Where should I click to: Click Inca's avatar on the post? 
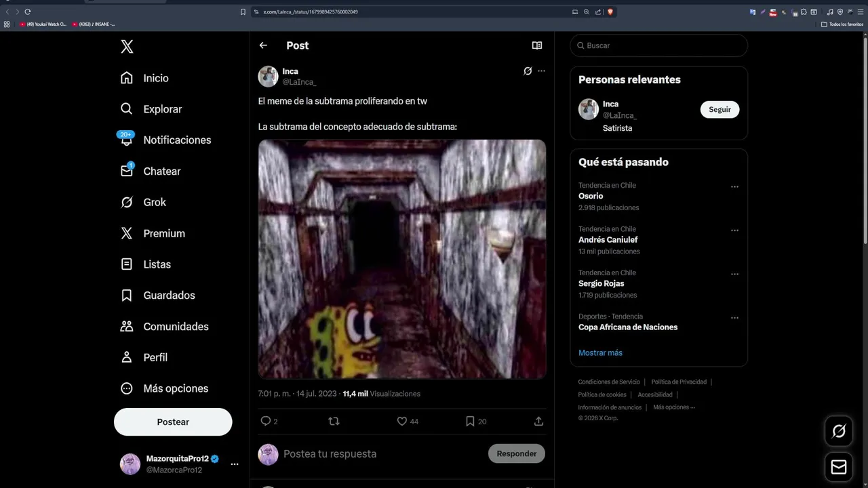pyautogui.click(x=269, y=77)
